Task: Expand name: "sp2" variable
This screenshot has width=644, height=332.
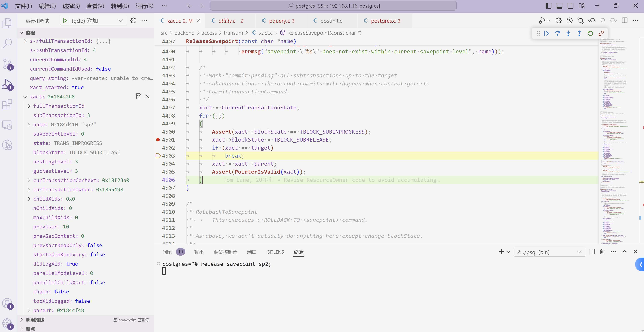Action: [29, 124]
